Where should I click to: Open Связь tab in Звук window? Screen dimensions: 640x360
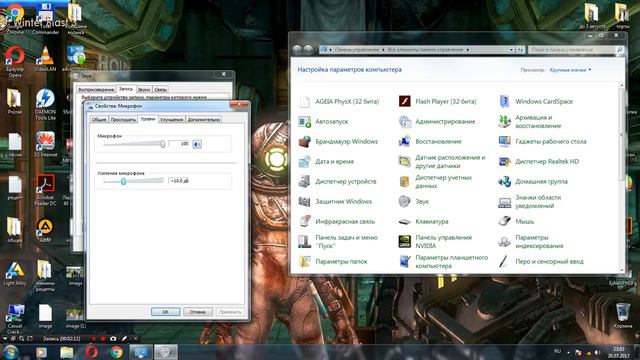pyautogui.click(x=160, y=89)
